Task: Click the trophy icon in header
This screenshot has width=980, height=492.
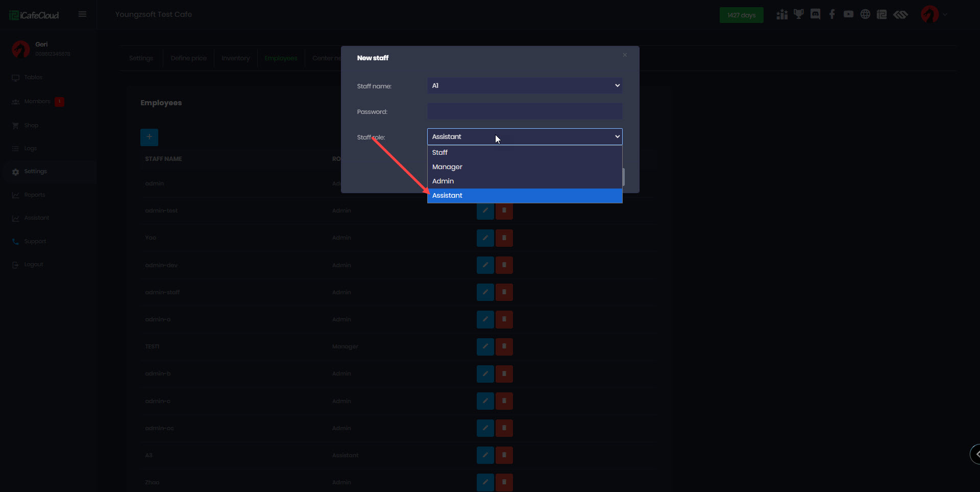Action: coord(798,14)
